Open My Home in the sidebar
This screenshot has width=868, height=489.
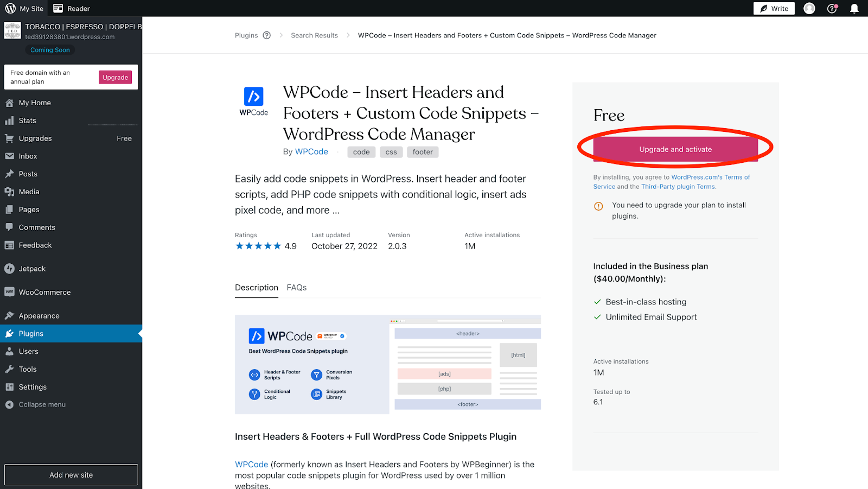click(x=35, y=103)
